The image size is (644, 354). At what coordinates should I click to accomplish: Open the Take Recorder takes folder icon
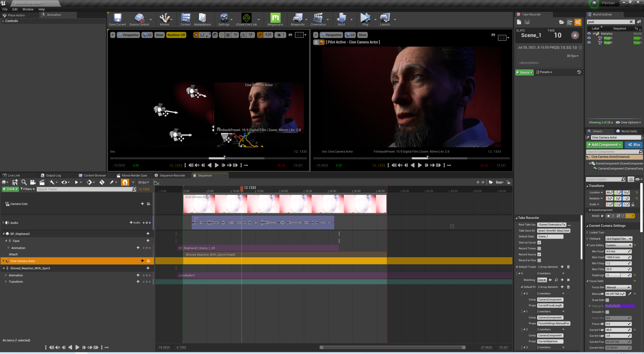(x=561, y=22)
